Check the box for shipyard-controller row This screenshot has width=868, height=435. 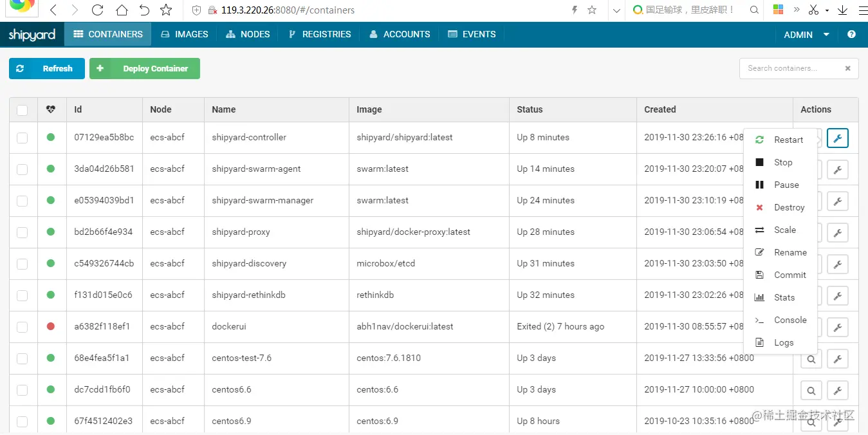pos(23,138)
